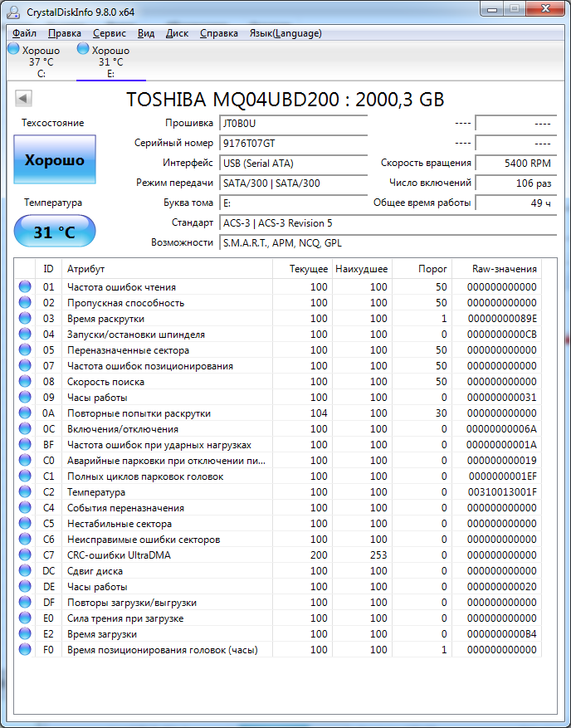This screenshot has height=728, width=571.
Task: Click status orb for Температура C2 row
Action: [x=25, y=491]
